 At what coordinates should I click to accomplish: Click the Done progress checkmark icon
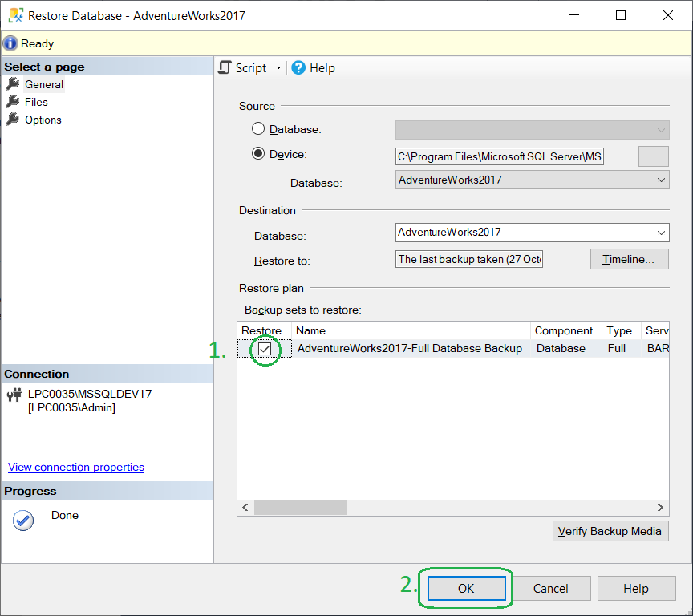pyautogui.click(x=23, y=521)
